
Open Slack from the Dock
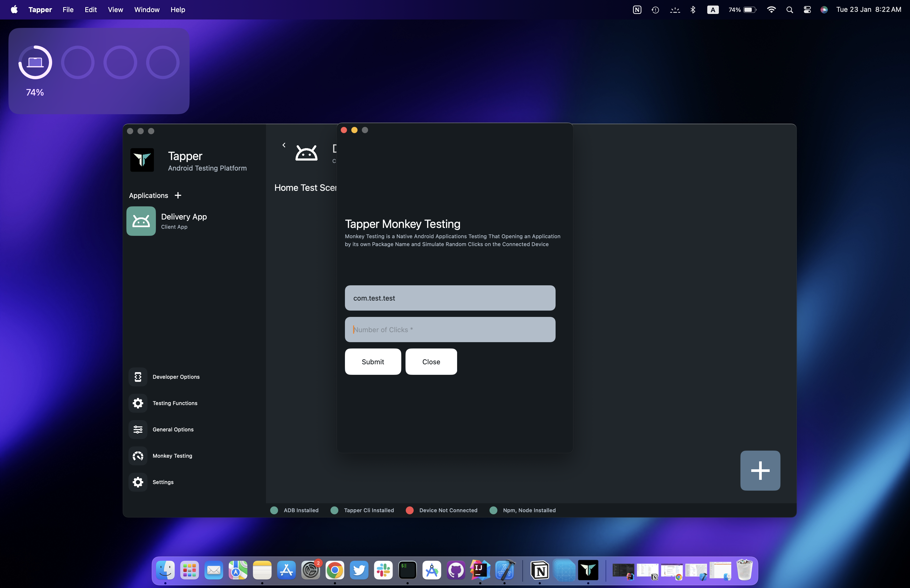coord(383,570)
